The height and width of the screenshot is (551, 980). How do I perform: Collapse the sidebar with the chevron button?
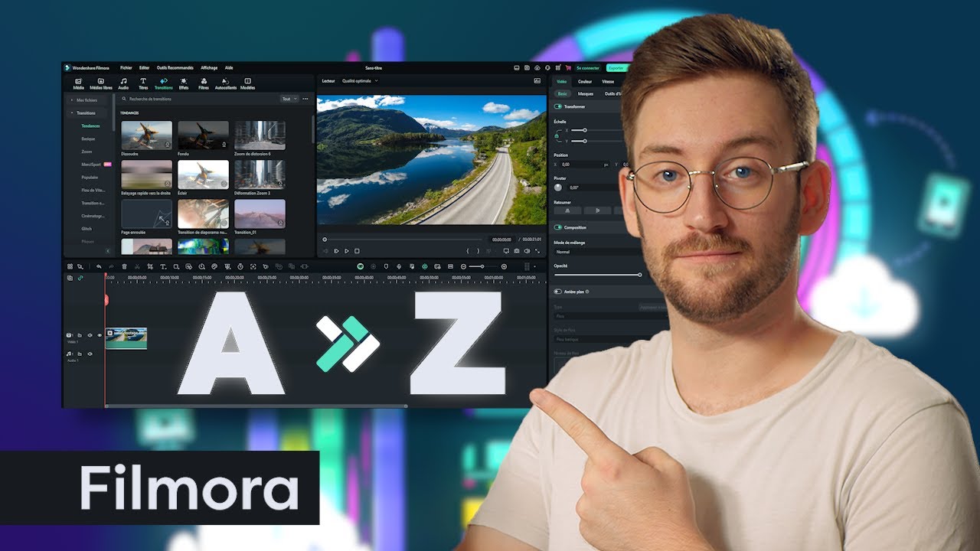[107, 250]
